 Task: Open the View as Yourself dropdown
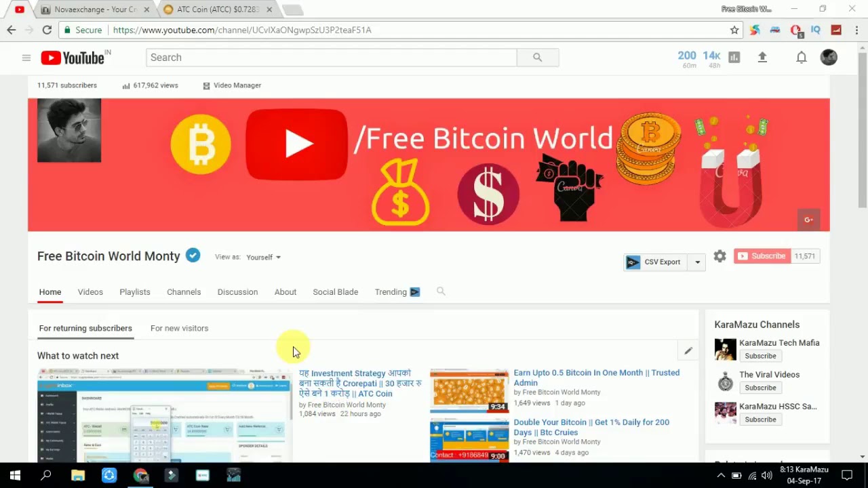[263, 258]
